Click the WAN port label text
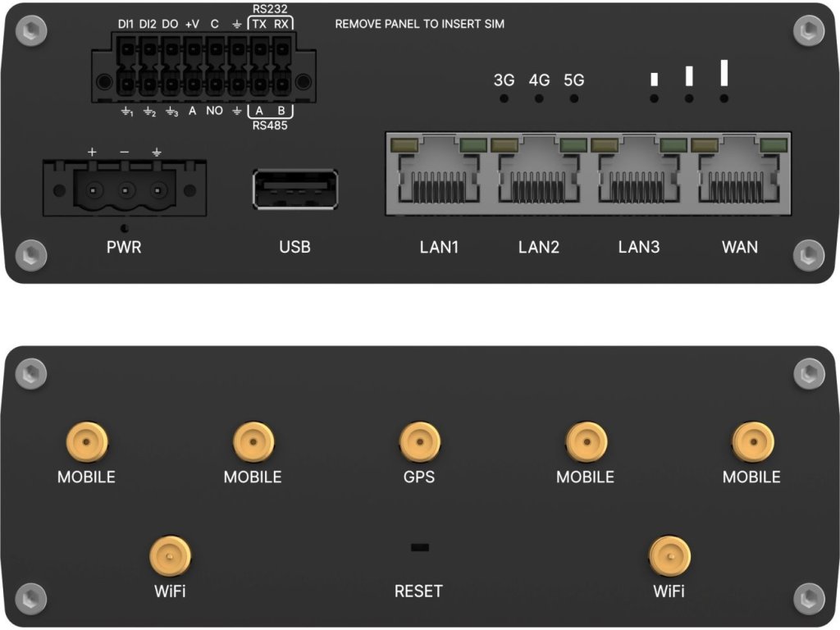Viewport: 840px width, 630px height. click(x=739, y=247)
